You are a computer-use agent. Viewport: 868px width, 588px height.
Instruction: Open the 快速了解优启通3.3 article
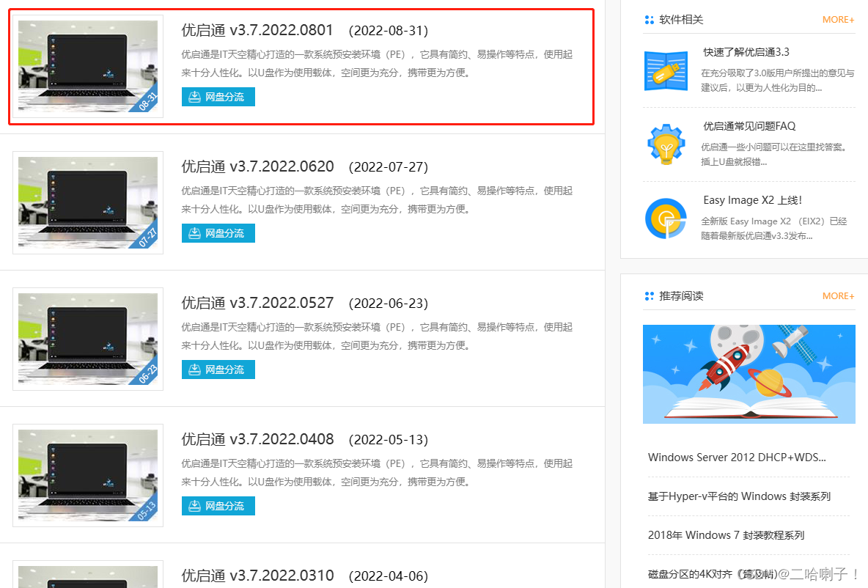point(746,52)
